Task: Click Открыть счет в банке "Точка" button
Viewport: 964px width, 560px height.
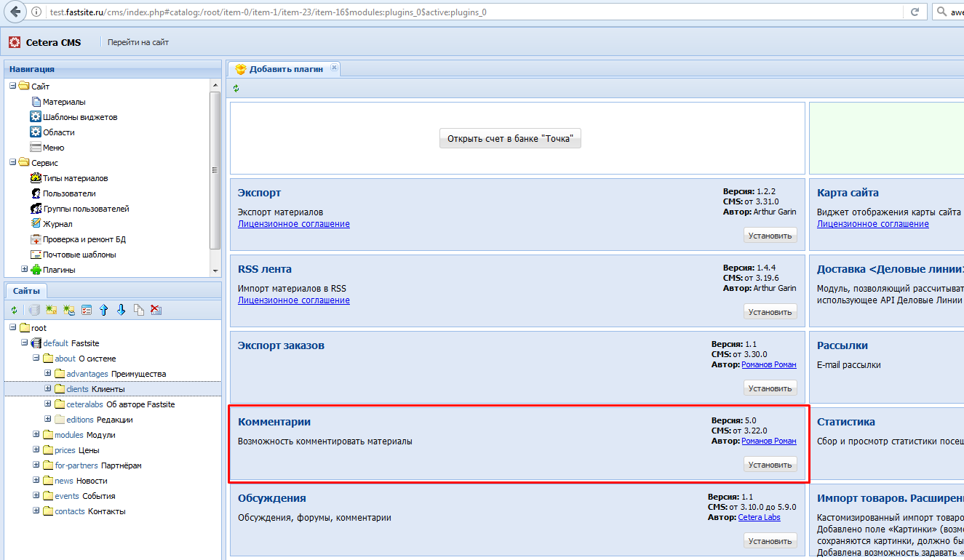Action: [511, 138]
